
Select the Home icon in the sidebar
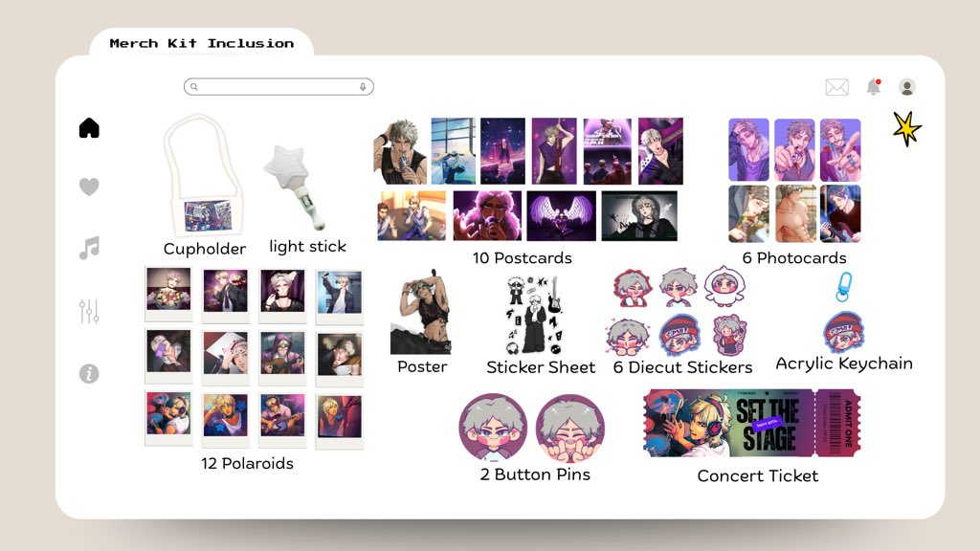click(x=89, y=126)
